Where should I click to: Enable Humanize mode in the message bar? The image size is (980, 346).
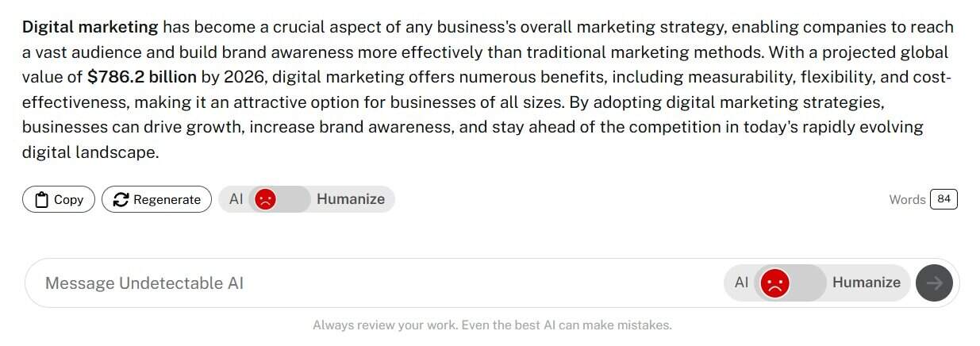click(866, 283)
